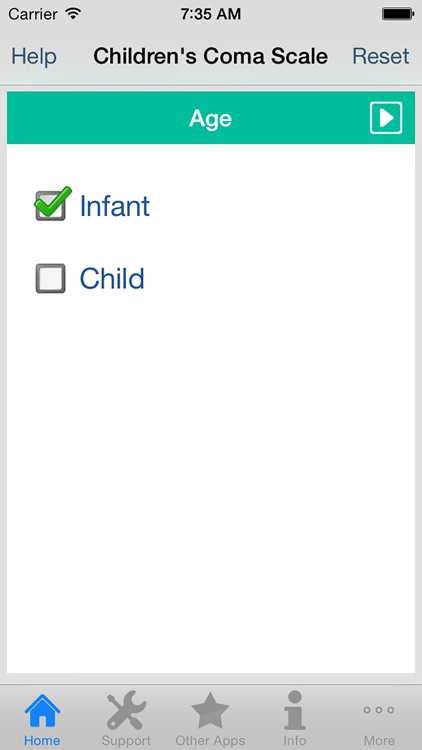Select the Other Apps star icon

pyautogui.click(x=210, y=710)
